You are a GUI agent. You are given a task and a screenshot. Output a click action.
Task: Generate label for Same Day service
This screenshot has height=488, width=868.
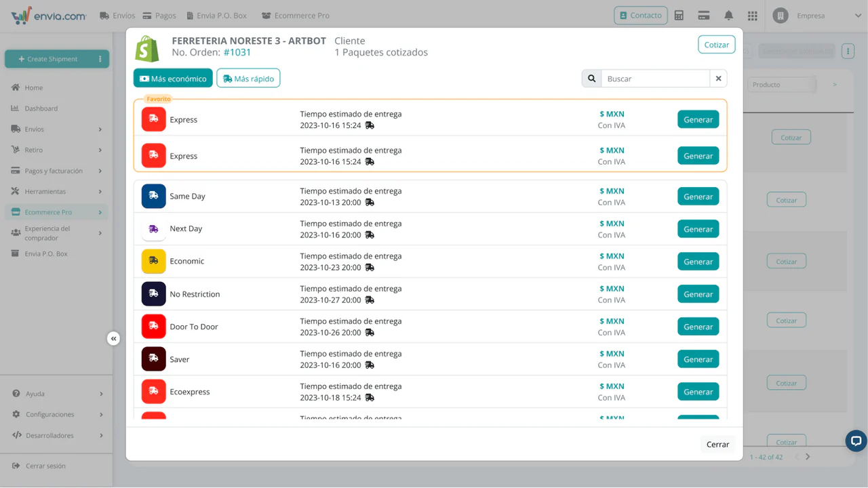698,197
